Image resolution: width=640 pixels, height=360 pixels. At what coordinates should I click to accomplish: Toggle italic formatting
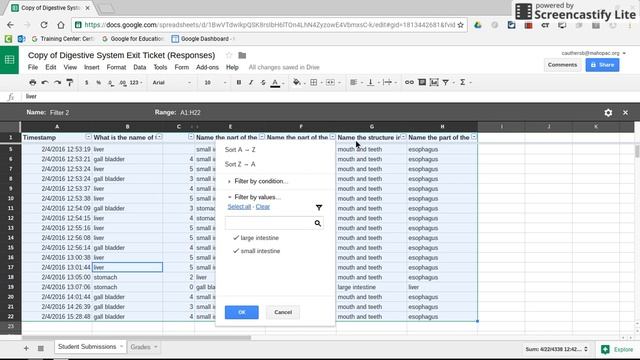tap(251, 82)
